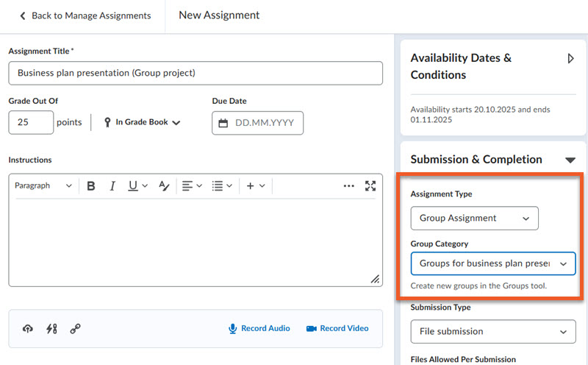Click the attach link icon
This screenshot has width=588, height=365.
click(75, 329)
